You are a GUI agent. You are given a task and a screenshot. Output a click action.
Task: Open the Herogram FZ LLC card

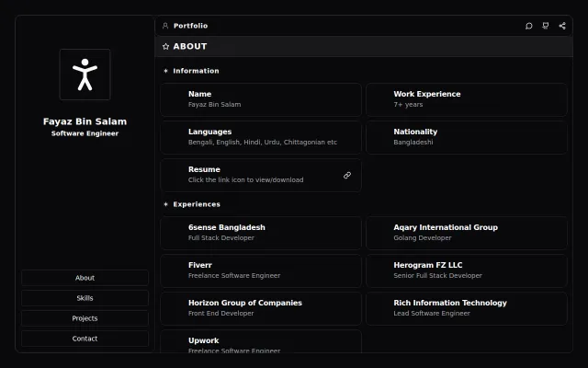click(467, 271)
